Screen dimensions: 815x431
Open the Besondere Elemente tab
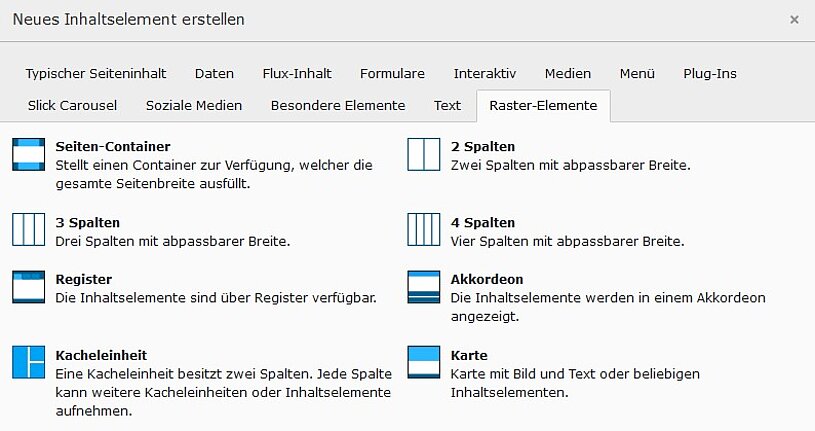point(338,105)
